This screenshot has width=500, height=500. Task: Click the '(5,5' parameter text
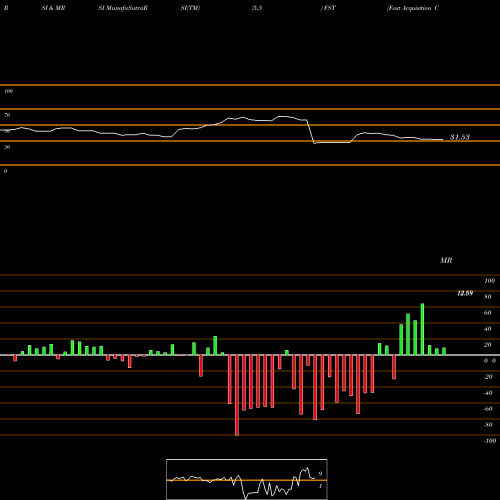(x=257, y=8)
